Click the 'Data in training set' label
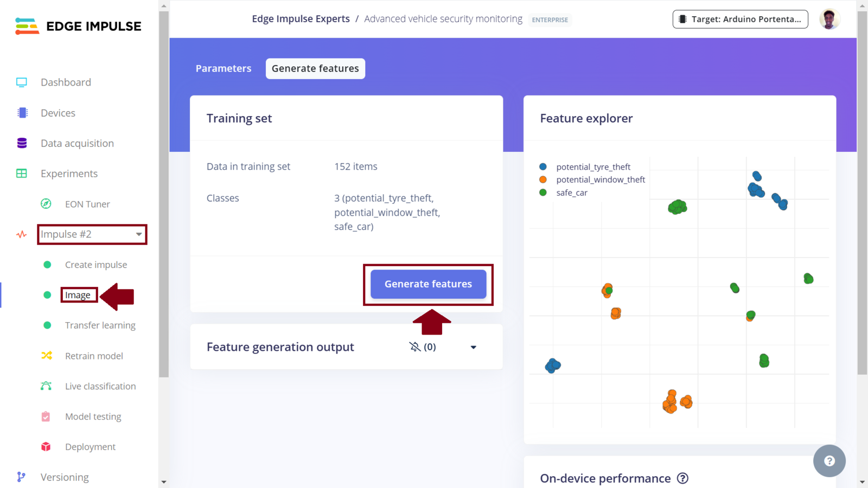The width and height of the screenshot is (868, 488). [x=248, y=166]
